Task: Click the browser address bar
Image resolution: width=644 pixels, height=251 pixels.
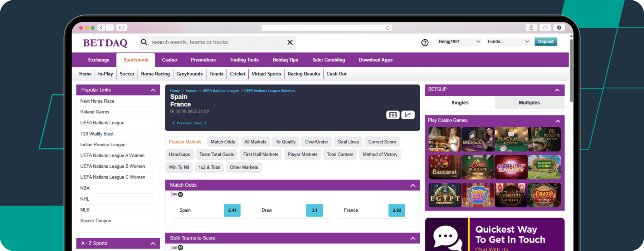Action: [x=327, y=28]
